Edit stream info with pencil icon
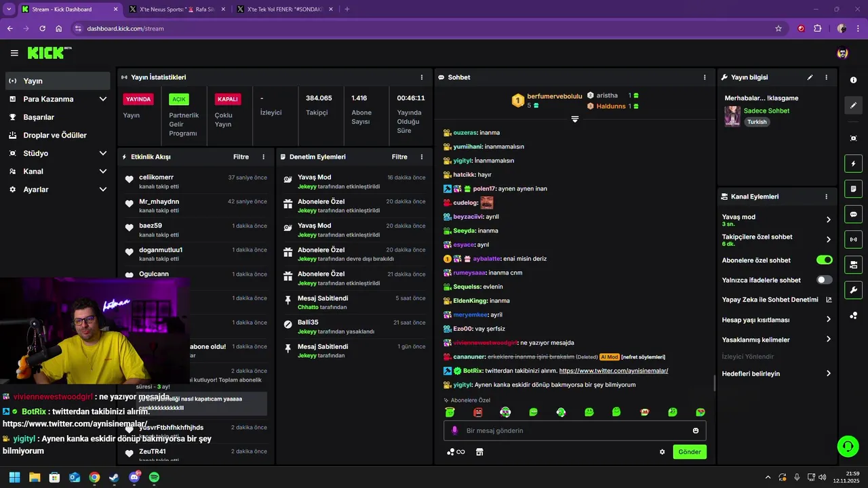This screenshot has height=488, width=868. tap(810, 77)
